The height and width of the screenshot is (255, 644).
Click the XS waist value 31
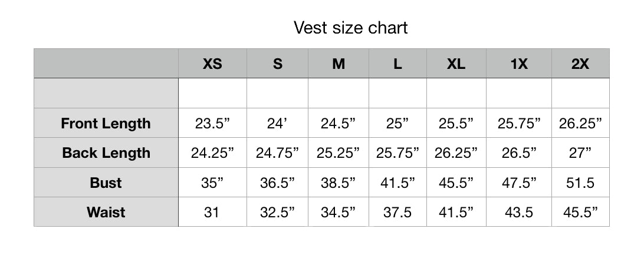click(212, 212)
